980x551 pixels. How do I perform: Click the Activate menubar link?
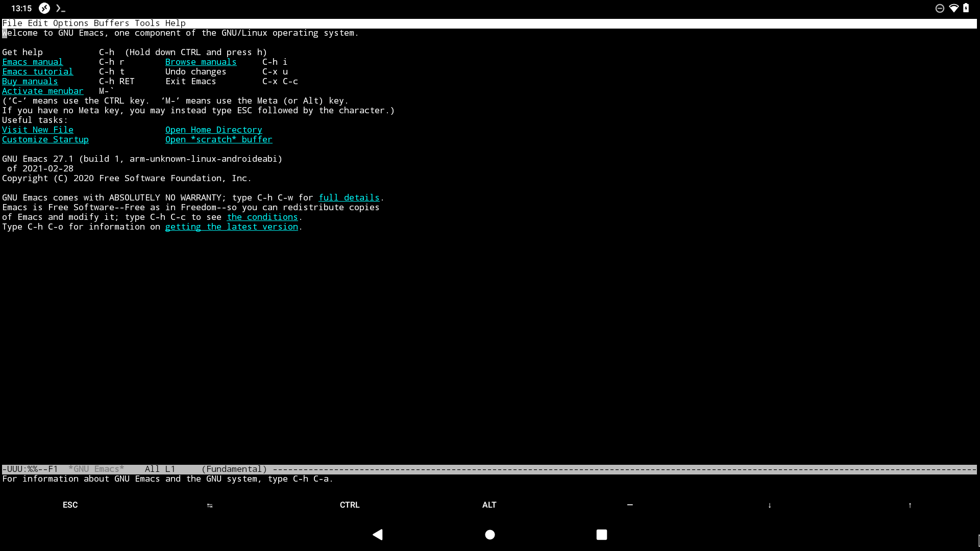tap(42, 91)
